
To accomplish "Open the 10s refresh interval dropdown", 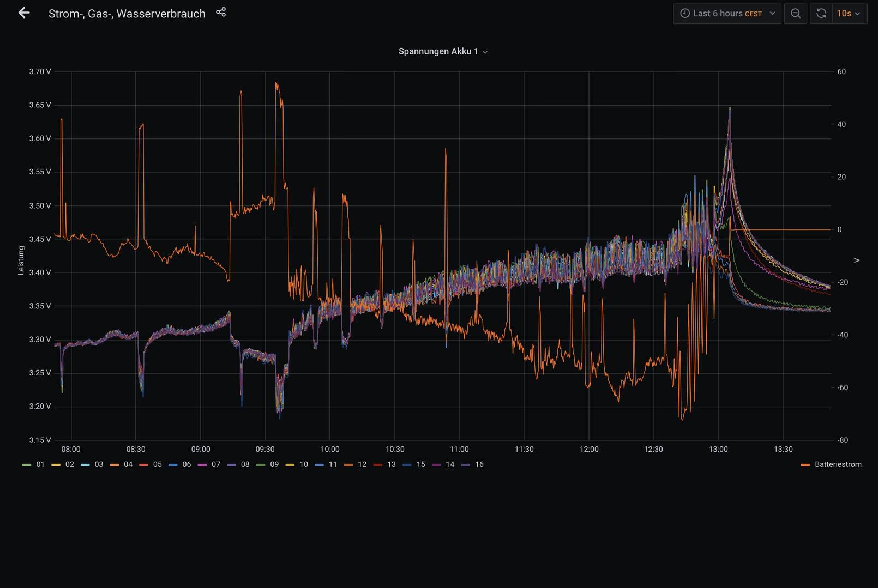I will pyautogui.click(x=849, y=14).
